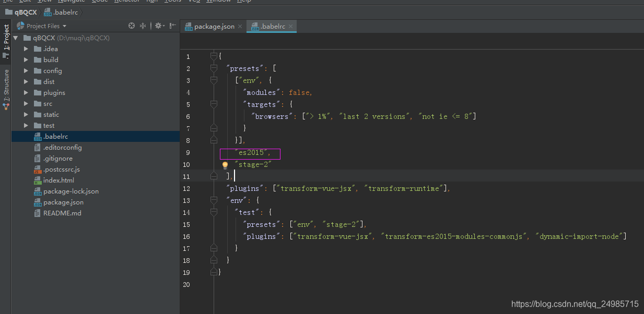
Task: Expand the build folder in project tree
Action: (x=26, y=60)
